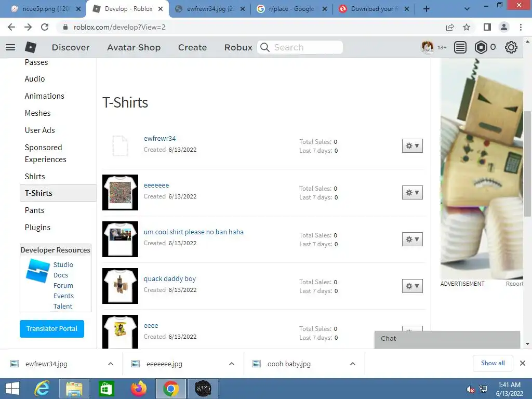Open gear dropdown for eeeeeee

pyautogui.click(x=412, y=193)
